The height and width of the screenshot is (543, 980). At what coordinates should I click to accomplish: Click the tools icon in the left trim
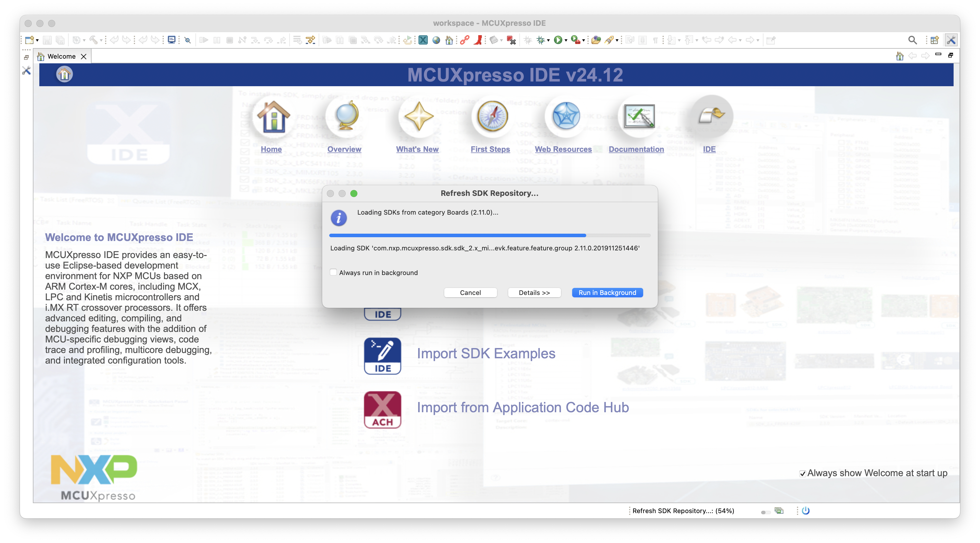coord(26,71)
